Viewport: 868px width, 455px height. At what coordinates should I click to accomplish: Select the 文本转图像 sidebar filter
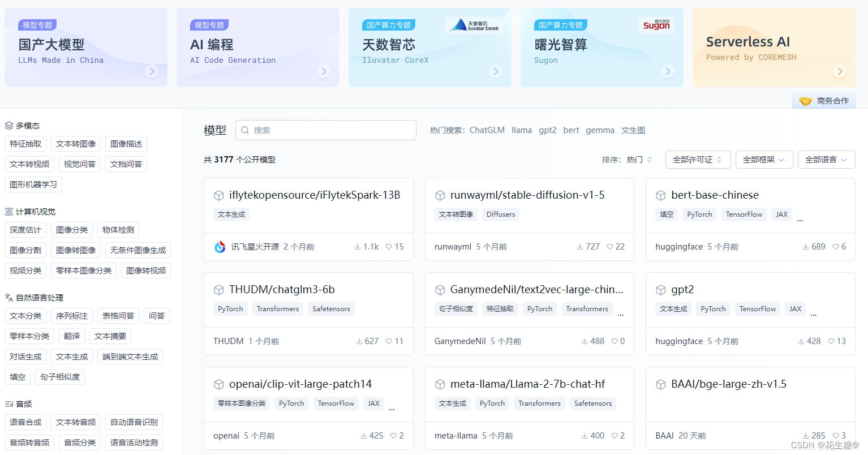click(76, 144)
